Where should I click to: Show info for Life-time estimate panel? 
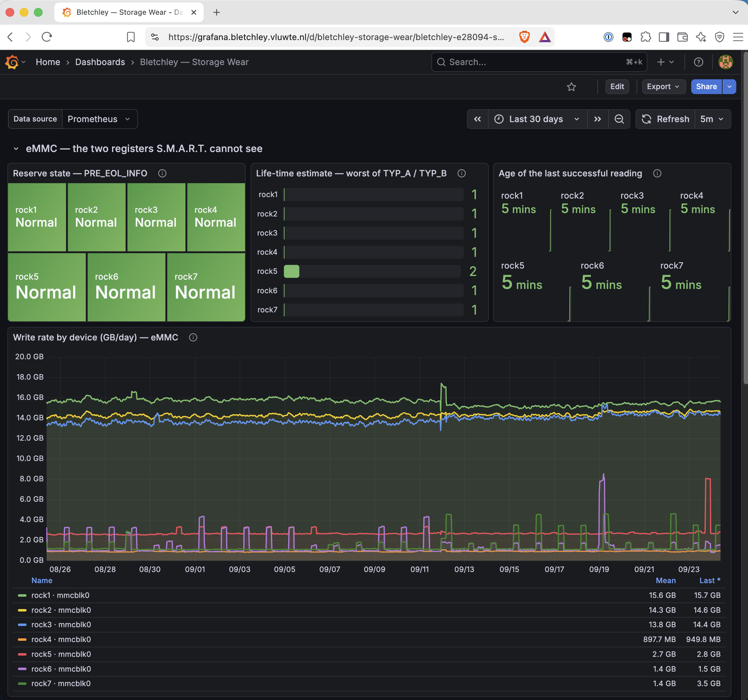pyautogui.click(x=461, y=173)
